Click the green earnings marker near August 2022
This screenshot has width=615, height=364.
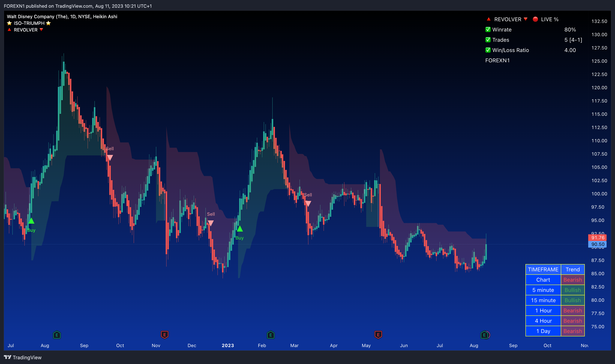click(57, 335)
